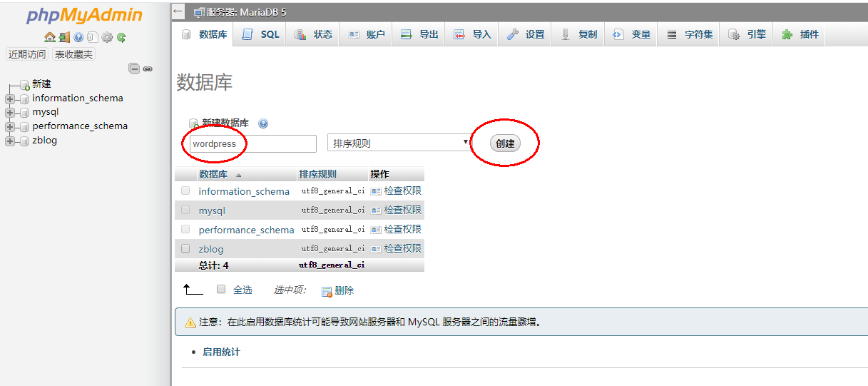Click the 启用统计 enable statistics link

tap(221, 352)
